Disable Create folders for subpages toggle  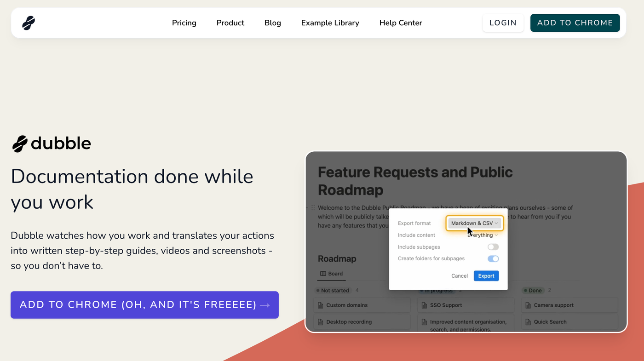493,258
